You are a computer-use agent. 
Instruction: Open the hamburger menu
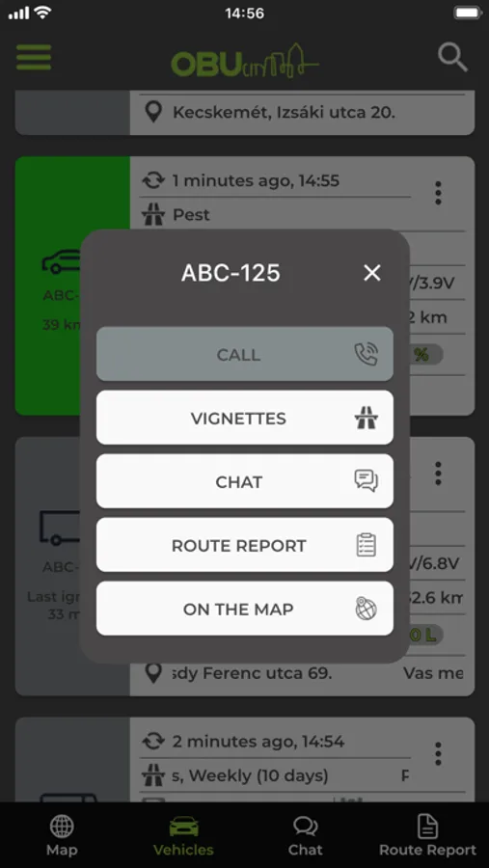click(34, 58)
